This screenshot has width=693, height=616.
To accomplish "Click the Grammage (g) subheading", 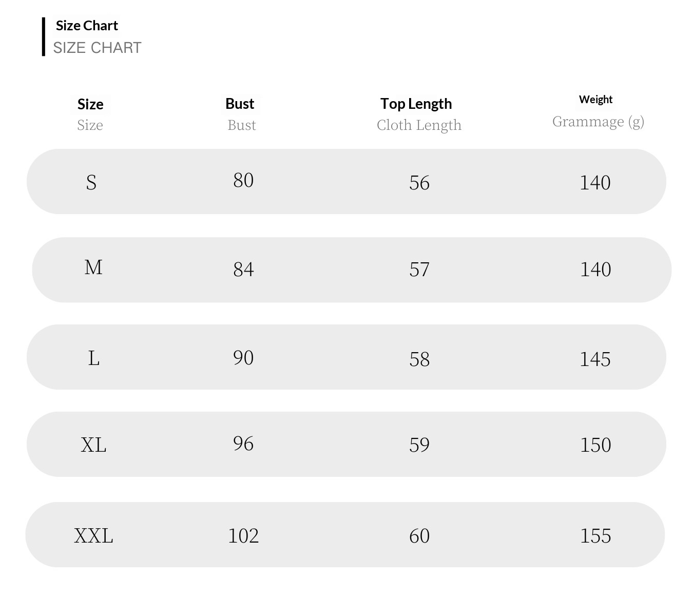I will pos(598,122).
